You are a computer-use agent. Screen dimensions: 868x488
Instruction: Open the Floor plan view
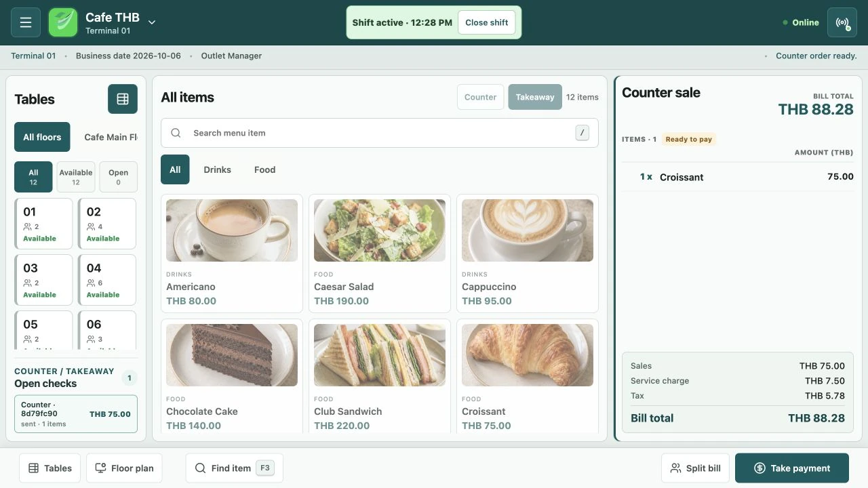124,468
